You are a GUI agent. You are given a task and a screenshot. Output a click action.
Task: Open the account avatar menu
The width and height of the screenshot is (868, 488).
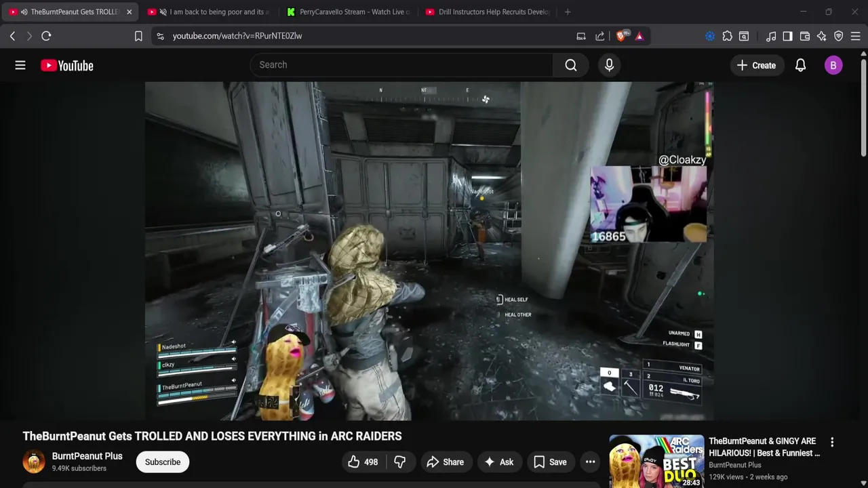(x=833, y=65)
